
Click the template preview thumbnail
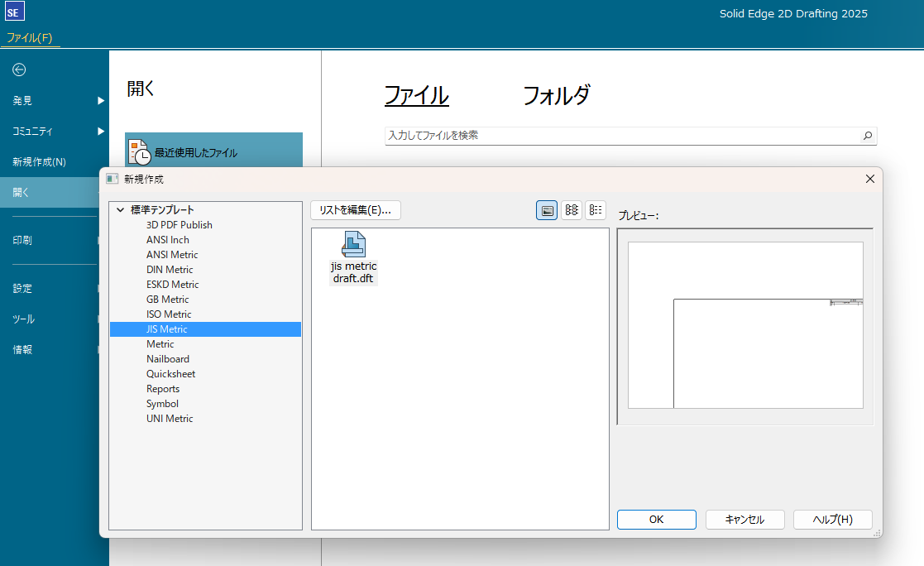pyautogui.click(x=745, y=325)
